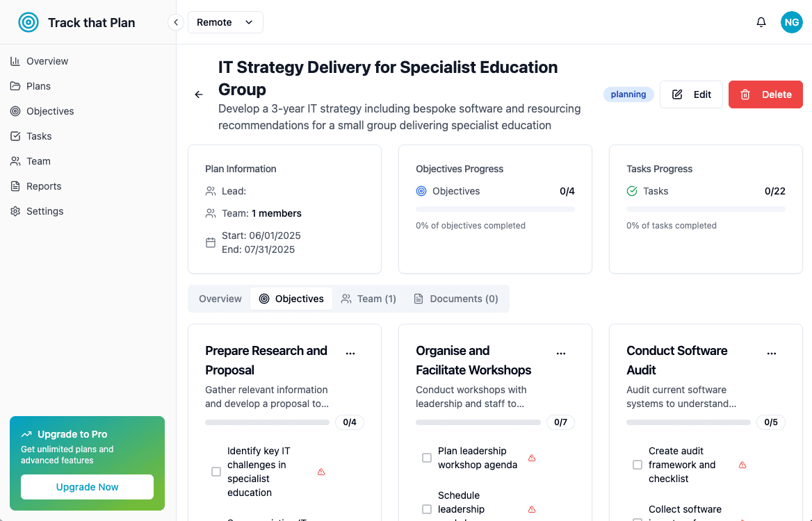Screen dimensions: 812x521
Task: Open the Remote plan selector dropdown
Action: [225, 22]
